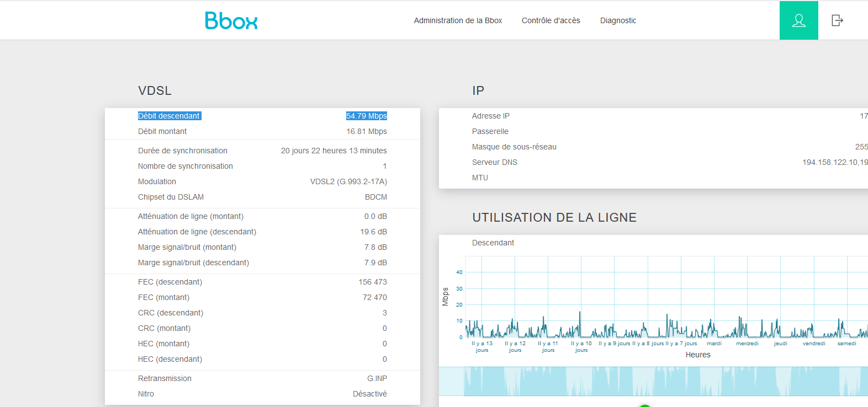
Task: Click the 156 473 value
Action: 373,282
